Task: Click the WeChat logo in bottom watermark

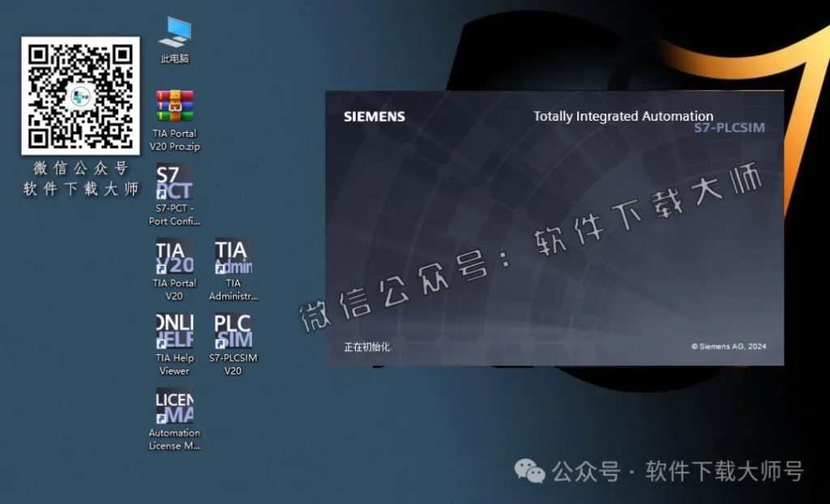Action: [x=531, y=471]
